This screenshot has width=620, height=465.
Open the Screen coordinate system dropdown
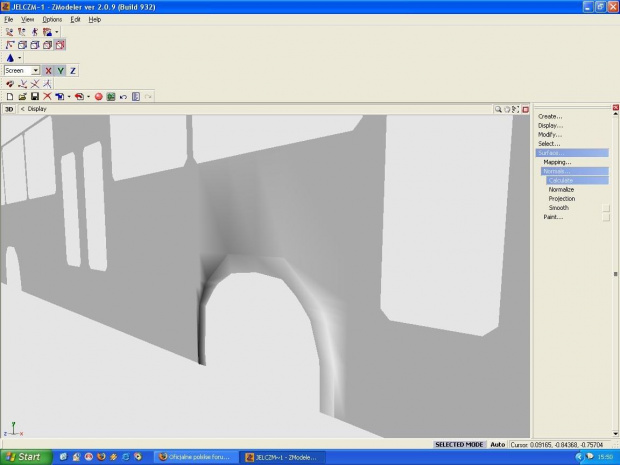click(35, 71)
